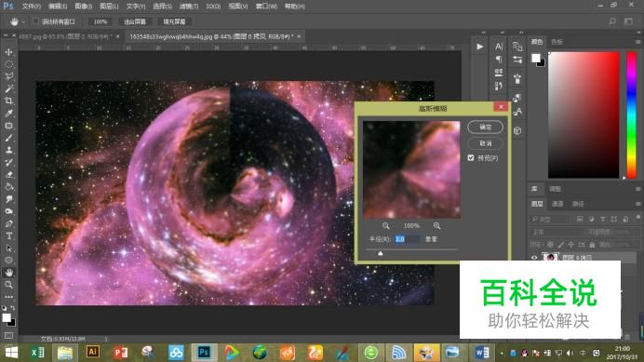Select the Elliptical Marquee tool
Image resolution: width=644 pixels, height=362 pixels.
(8, 64)
